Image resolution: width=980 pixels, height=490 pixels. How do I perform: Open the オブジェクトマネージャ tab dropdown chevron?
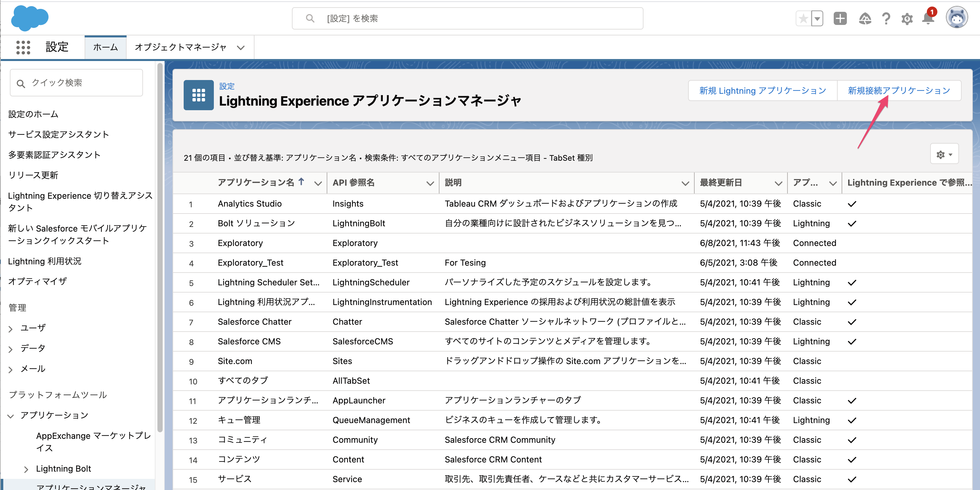[240, 48]
